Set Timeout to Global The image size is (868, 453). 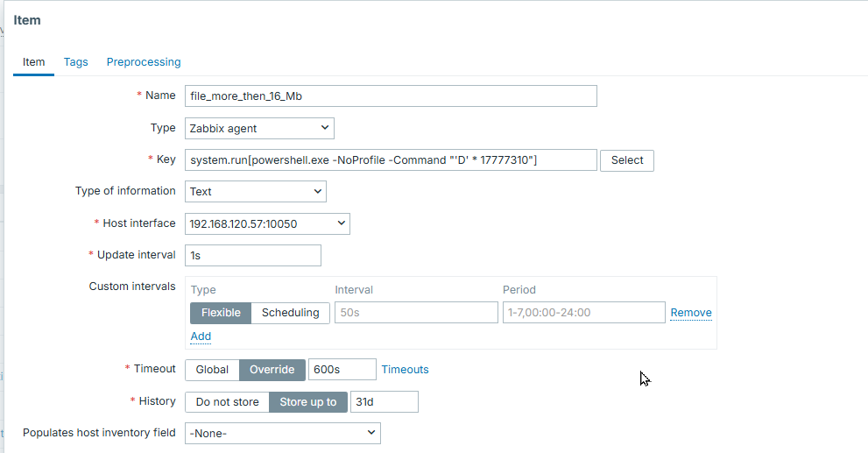[212, 370]
